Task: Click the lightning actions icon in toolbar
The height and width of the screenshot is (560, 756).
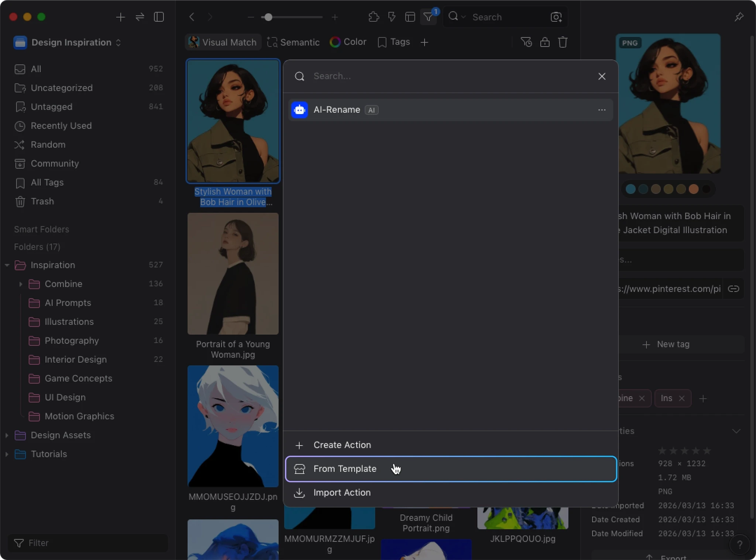Action: pos(392,17)
